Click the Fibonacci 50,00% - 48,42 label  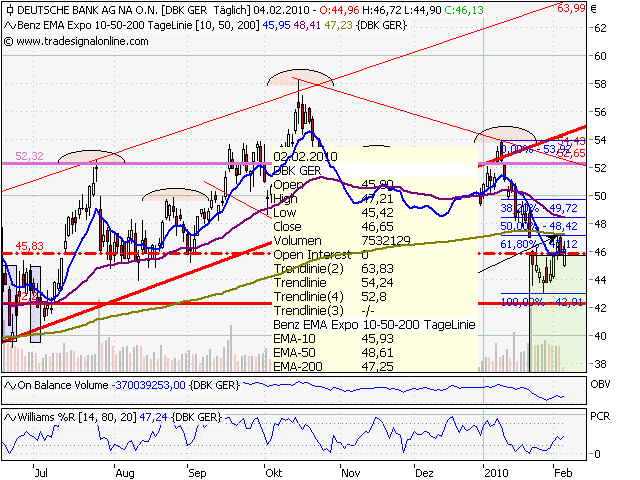[x=539, y=226]
